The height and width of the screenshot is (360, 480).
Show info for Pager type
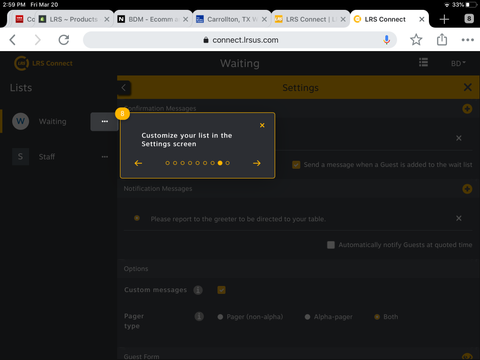pos(199,316)
